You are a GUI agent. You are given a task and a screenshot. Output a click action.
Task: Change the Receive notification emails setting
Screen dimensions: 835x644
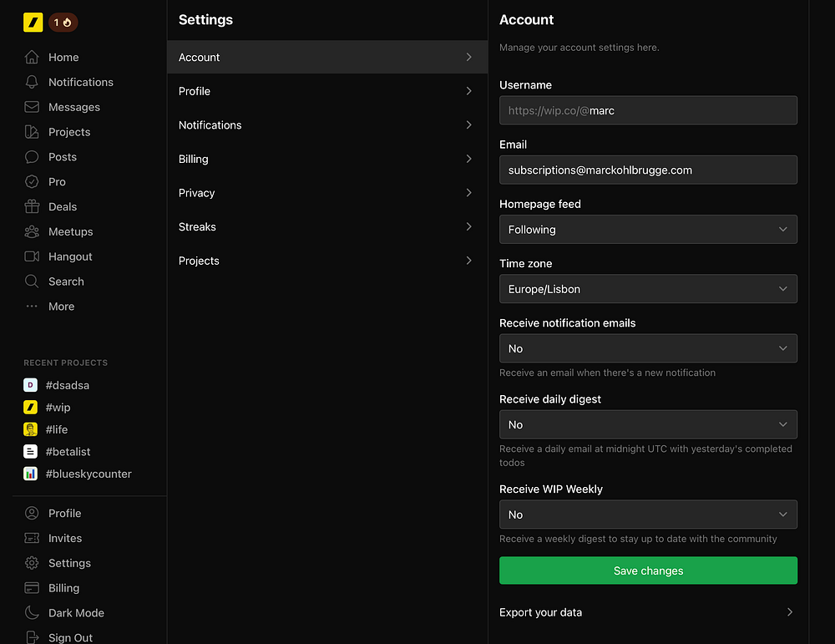click(x=648, y=348)
